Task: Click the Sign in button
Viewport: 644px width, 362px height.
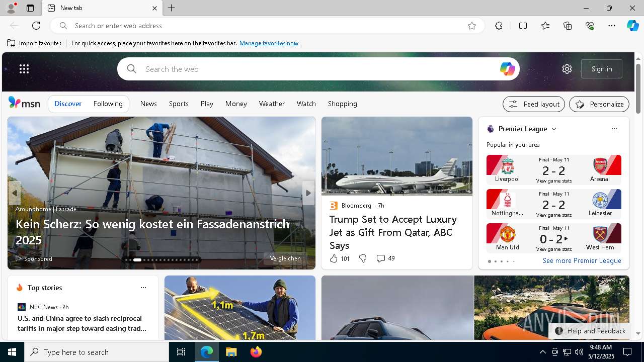Action: pyautogui.click(x=602, y=69)
